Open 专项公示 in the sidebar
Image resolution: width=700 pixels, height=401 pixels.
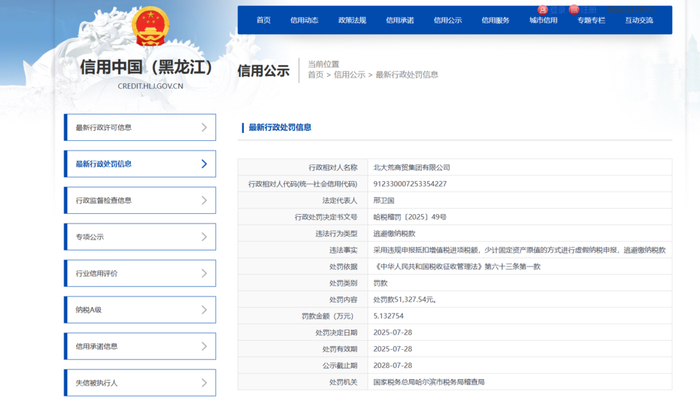140,237
